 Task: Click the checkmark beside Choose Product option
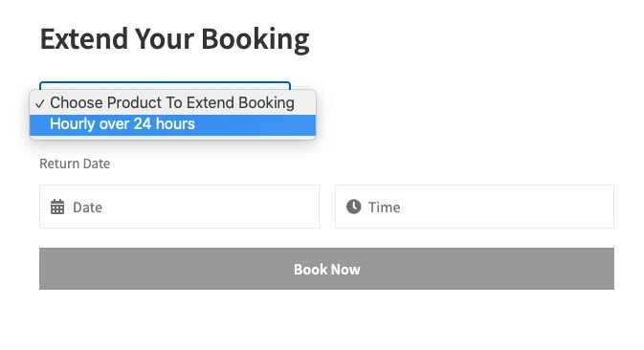[x=39, y=104]
